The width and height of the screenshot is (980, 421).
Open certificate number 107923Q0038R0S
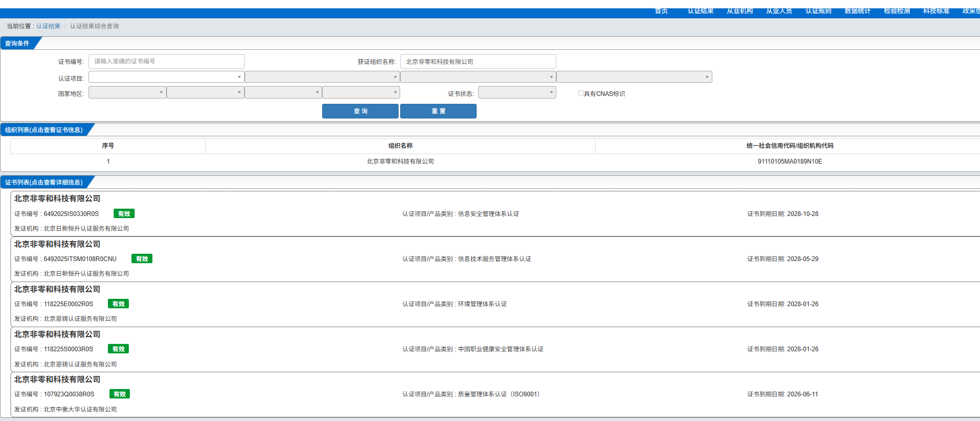coord(69,394)
